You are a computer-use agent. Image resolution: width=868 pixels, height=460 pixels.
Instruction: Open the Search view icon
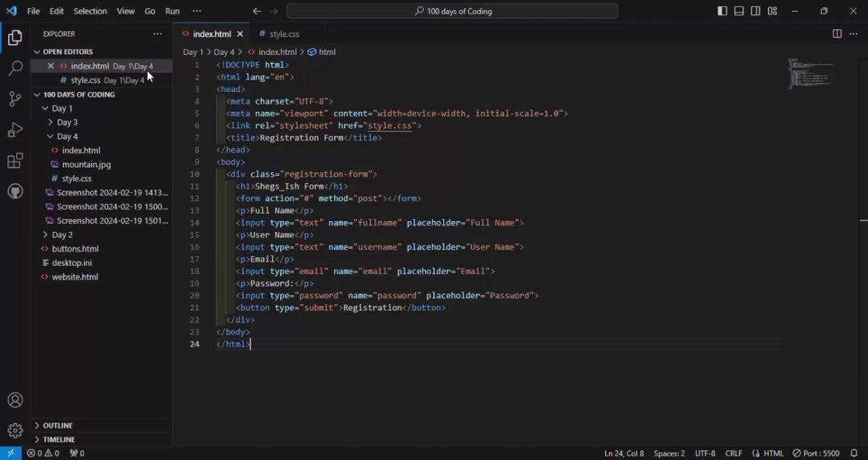click(x=14, y=69)
